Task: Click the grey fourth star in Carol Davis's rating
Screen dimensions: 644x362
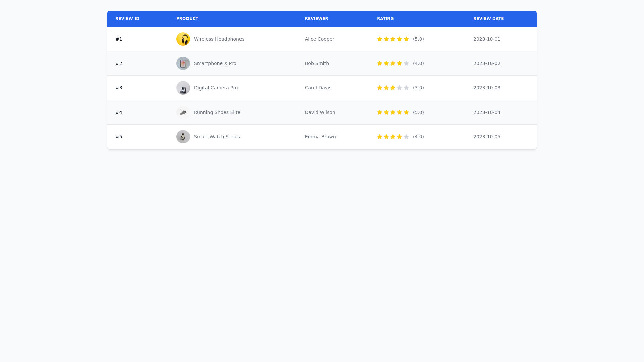Action: coord(399,88)
